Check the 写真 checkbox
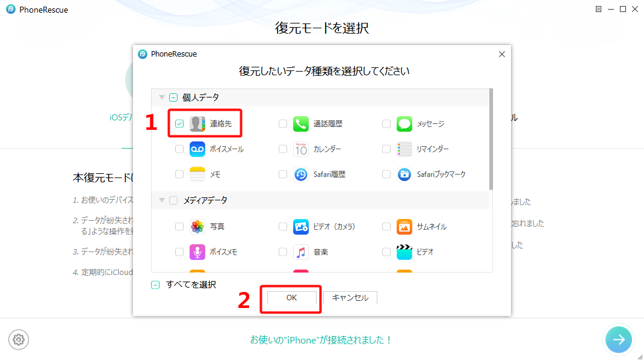Viewport: 644px width, 361px height. pyautogui.click(x=179, y=226)
